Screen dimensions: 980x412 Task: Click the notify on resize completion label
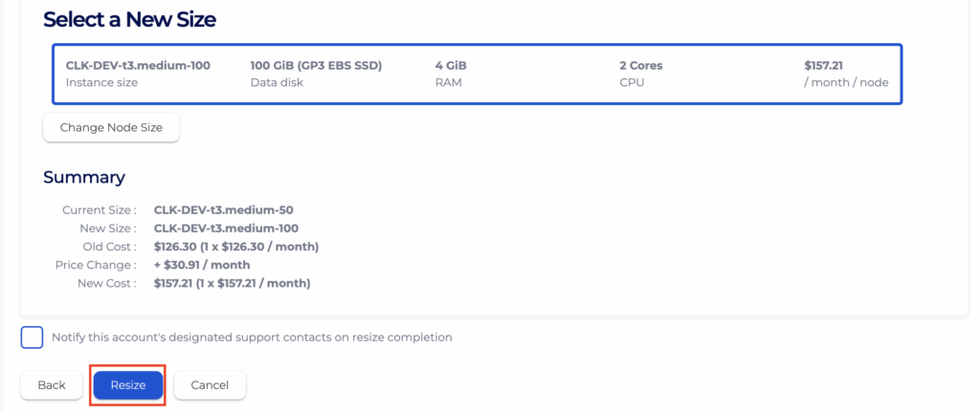coord(252,337)
